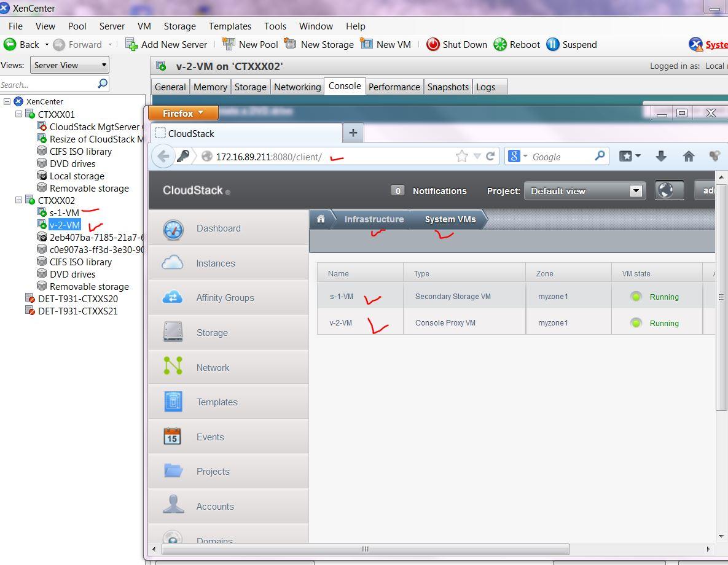Click the Firefox home icon
The height and width of the screenshot is (565, 728).
[x=689, y=157]
